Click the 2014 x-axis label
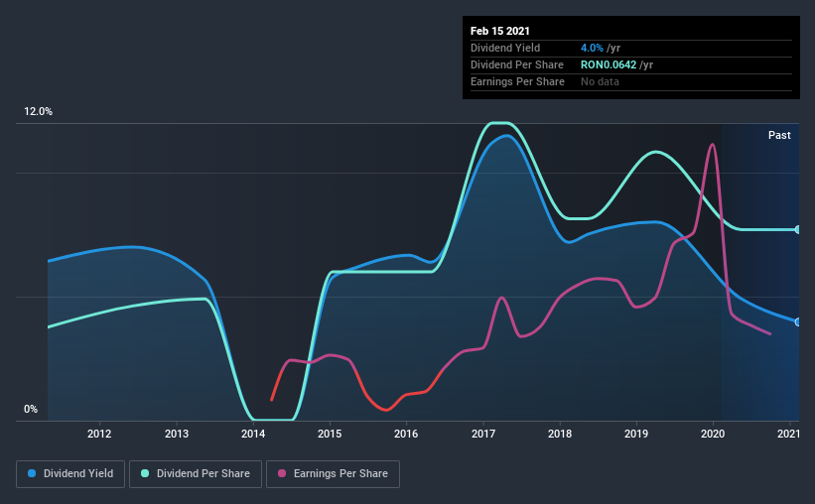815x504 pixels. (253, 434)
